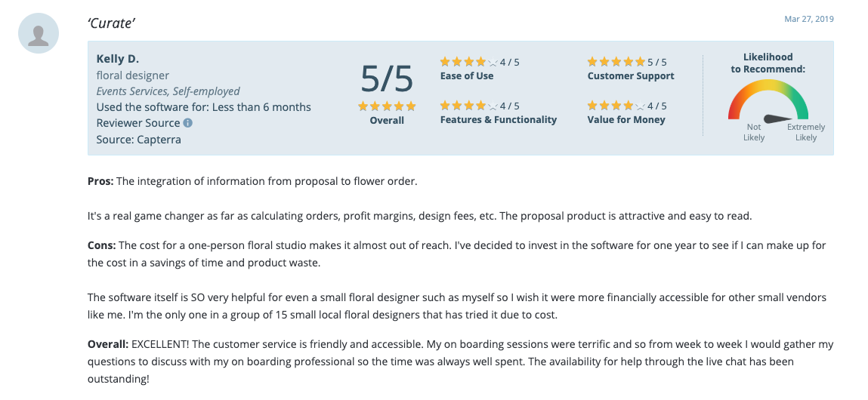Click the Not Likely gauge label
This screenshot has width=868, height=400.
pos(754,133)
